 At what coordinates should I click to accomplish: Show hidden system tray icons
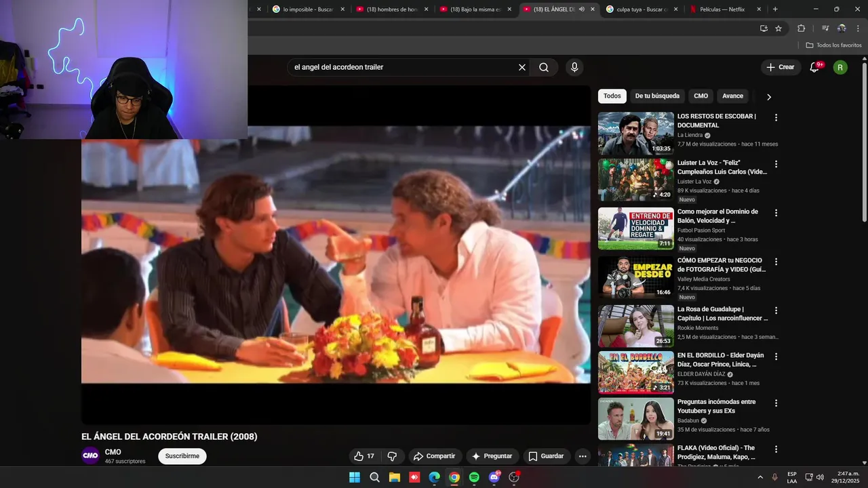coord(760,477)
